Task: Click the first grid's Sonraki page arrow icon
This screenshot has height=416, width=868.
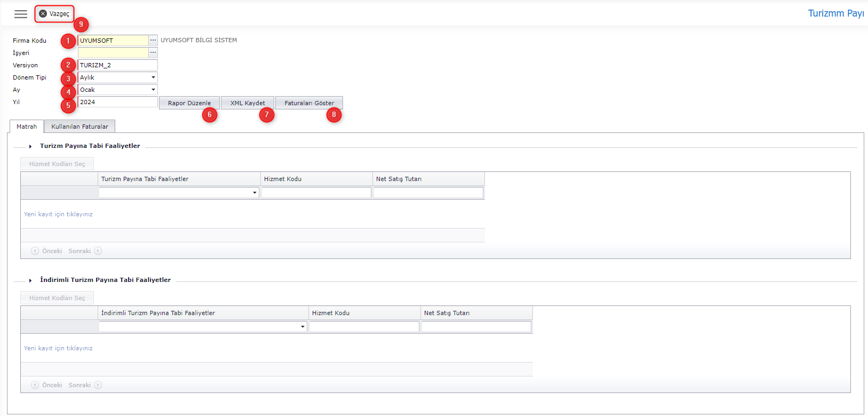Action: 98,251
